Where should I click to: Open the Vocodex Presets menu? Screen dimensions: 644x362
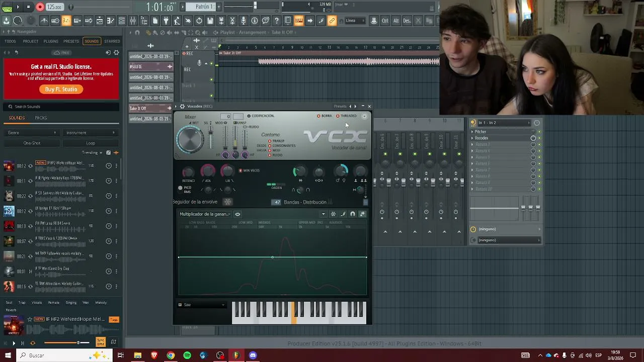click(x=340, y=107)
